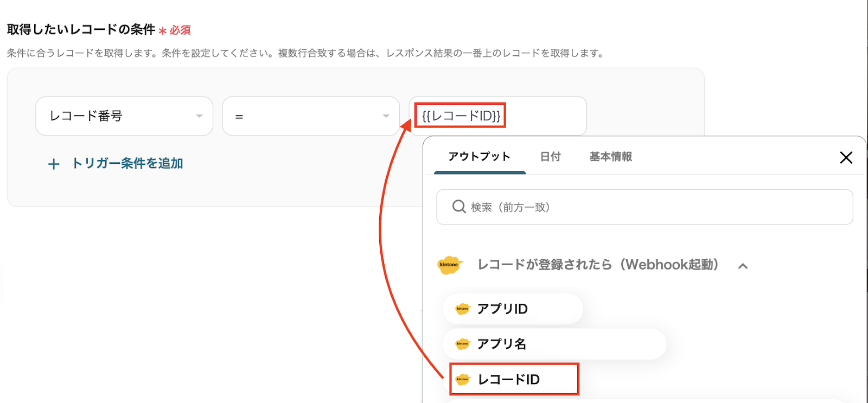Click the kintone icon in レコードID chip
Screen dimensions: 868x403
(463, 380)
